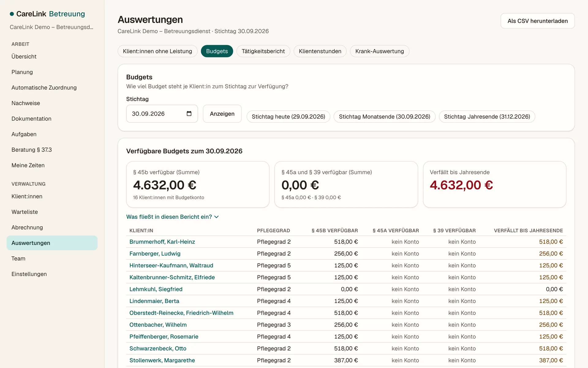Select Auswertungen in the sidebar

click(52, 243)
